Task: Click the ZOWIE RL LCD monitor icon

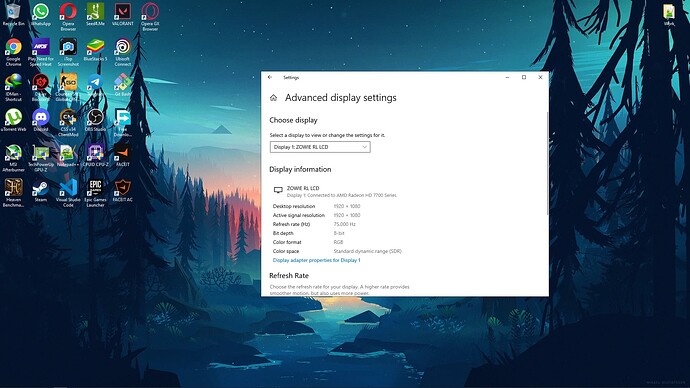Action: [278, 190]
